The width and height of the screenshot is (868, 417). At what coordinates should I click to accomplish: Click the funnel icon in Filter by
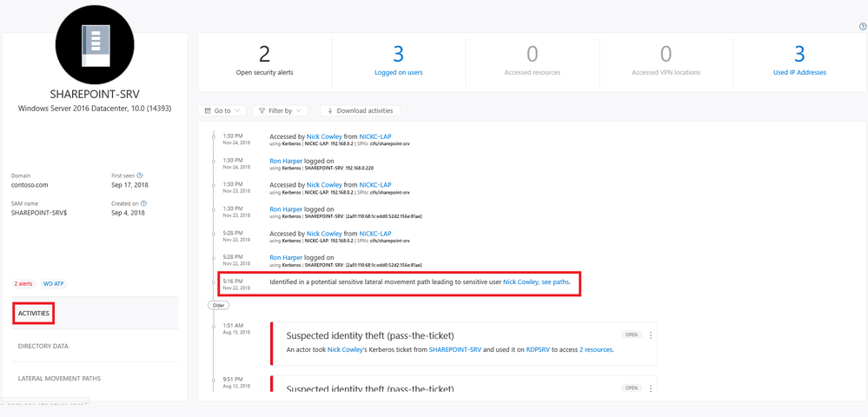(x=262, y=110)
